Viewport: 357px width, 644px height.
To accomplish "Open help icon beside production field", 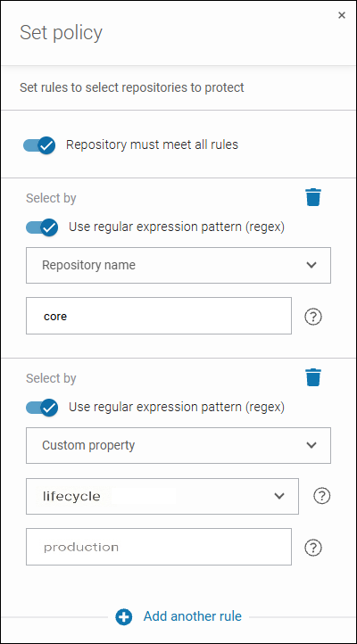I will 313,548.
